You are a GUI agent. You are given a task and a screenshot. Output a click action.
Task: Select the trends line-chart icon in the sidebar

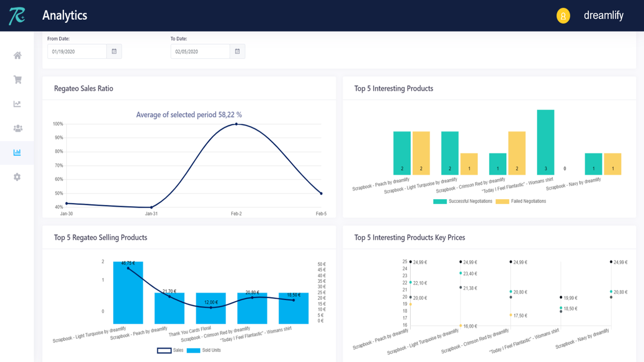tap(17, 104)
